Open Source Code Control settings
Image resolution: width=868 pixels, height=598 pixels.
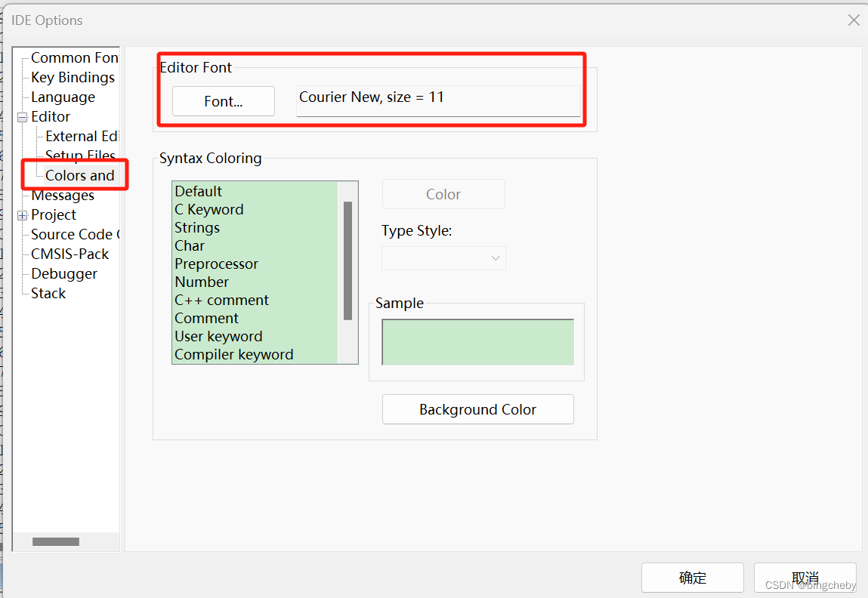(x=76, y=235)
